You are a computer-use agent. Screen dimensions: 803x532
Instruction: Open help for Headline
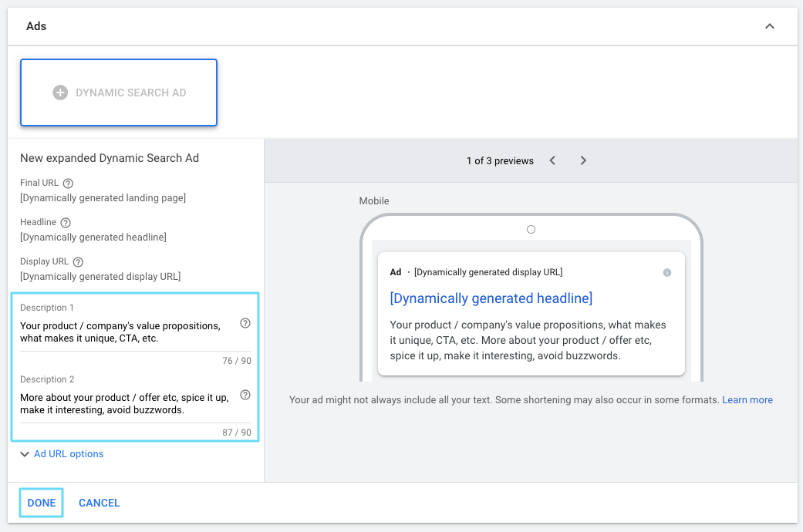point(66,223)
